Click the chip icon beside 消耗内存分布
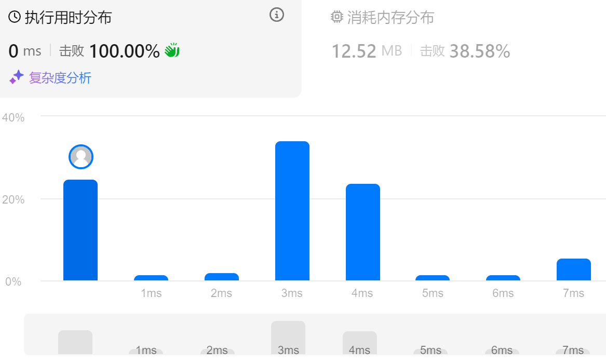 tap(336, 17)
